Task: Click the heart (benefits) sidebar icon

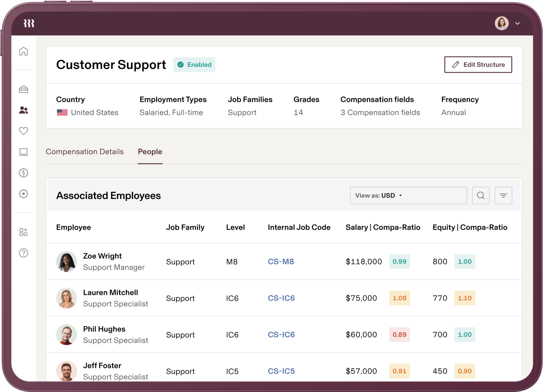Action: click(23, 131)
